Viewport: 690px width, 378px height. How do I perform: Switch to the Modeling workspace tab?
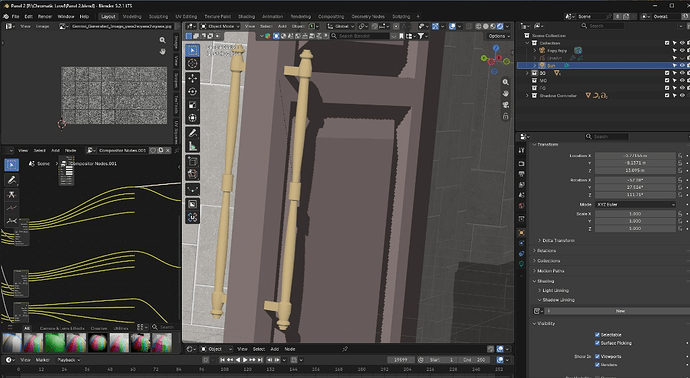coord(132,16)
